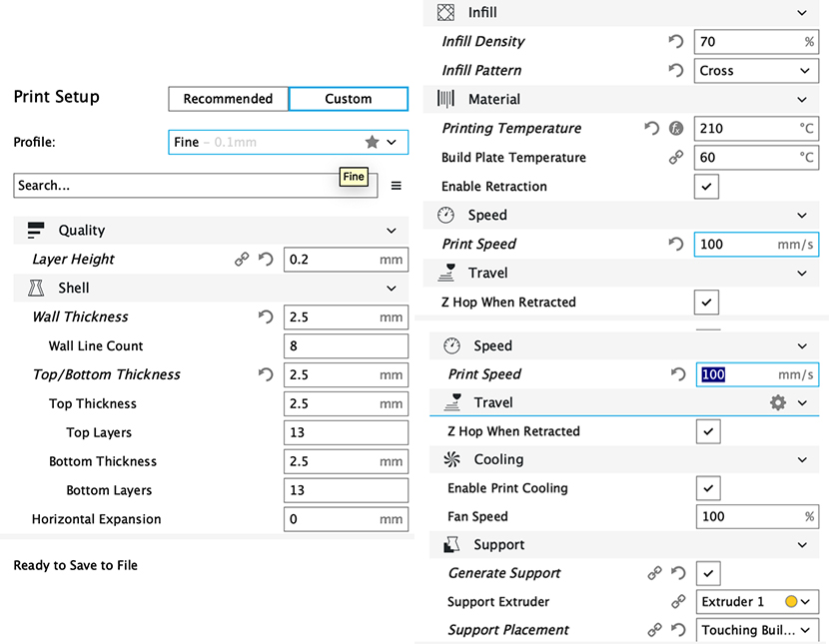Open the Support Extruder dropdown

click(756, 602)
